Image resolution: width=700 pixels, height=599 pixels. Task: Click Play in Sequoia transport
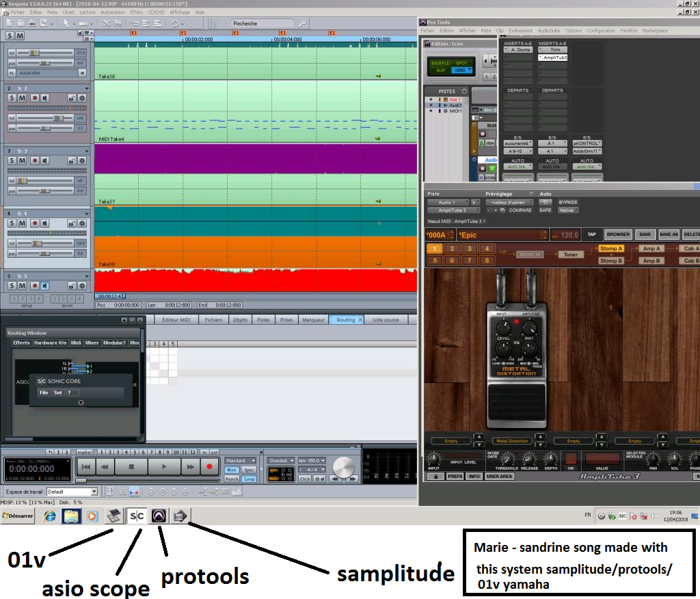click(x=164, y=467)
